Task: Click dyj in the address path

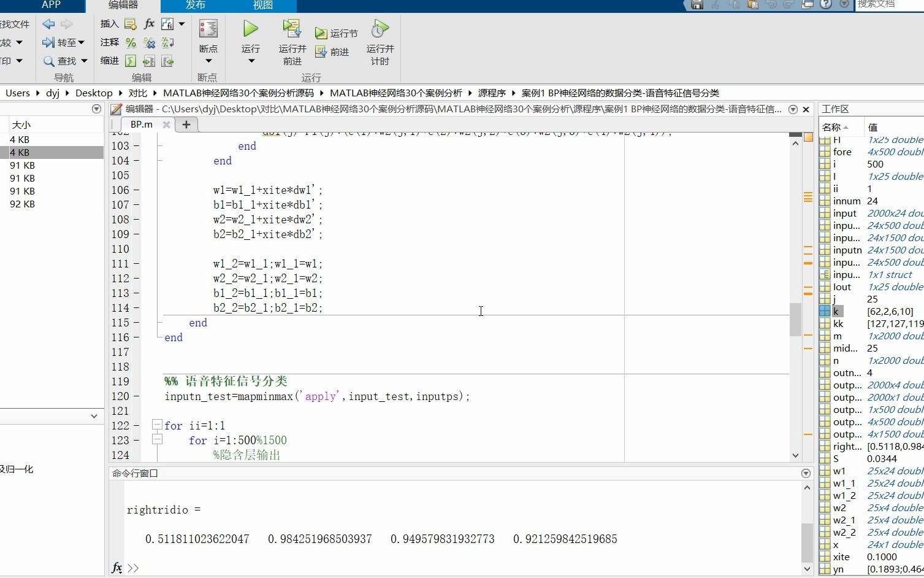Action: [x=53, y=93]
